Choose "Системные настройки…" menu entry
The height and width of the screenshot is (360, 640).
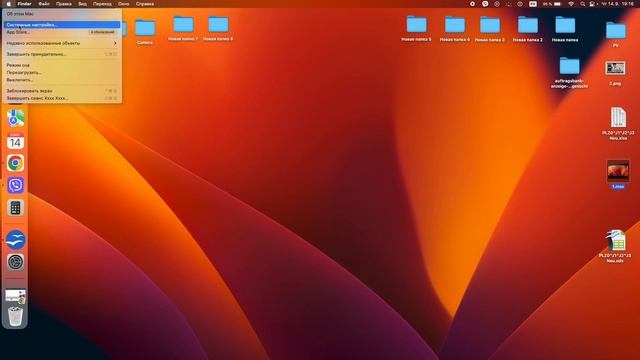(61, 25)
